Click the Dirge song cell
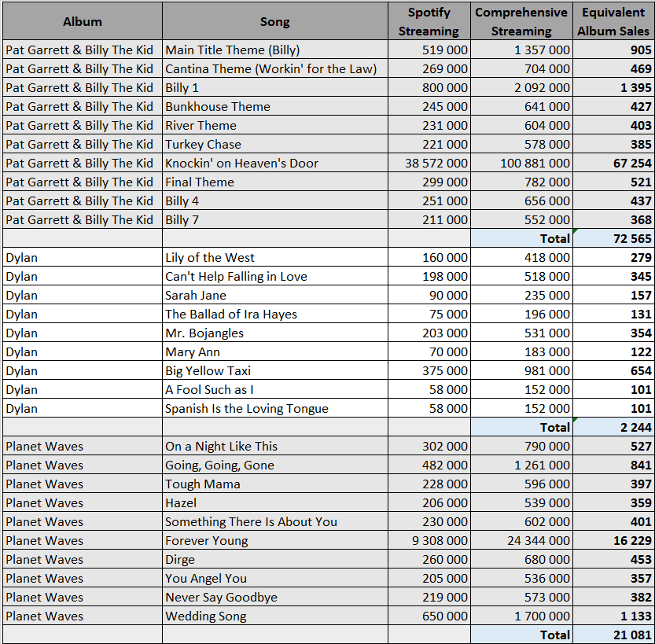The height and width of the screenshot is (644, 655). (275, 560)
